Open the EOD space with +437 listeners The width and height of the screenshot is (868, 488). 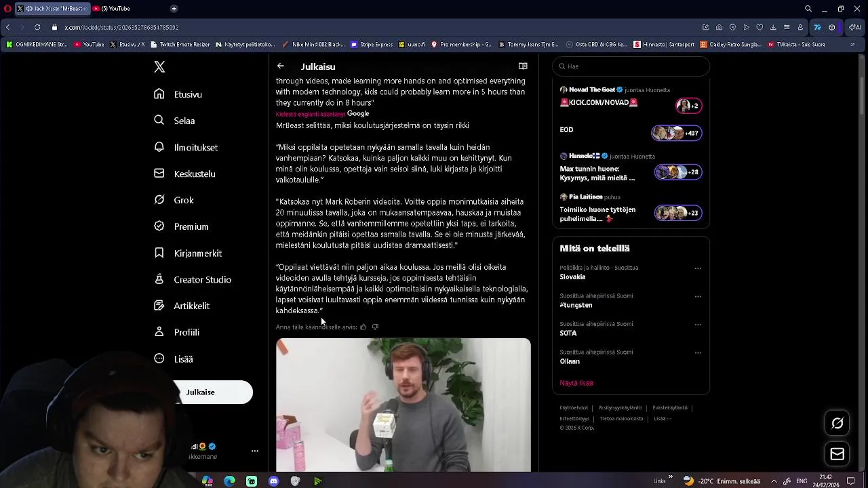coord(631,132)
